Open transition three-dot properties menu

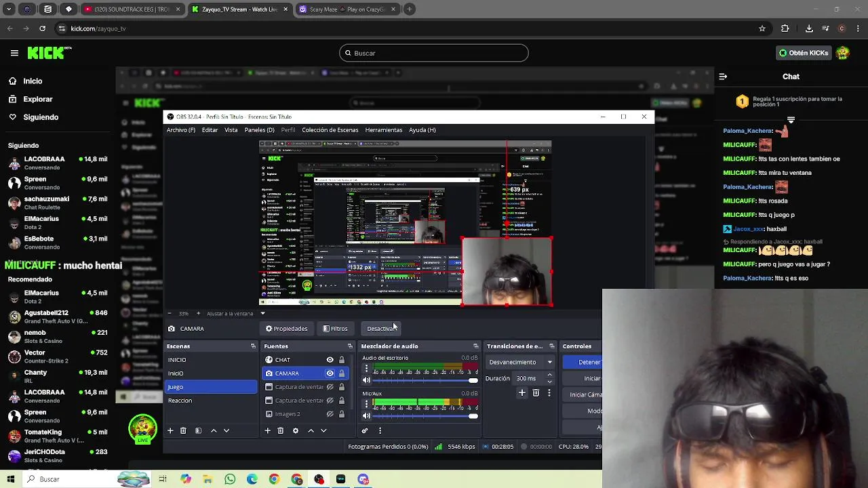pos(549,392)
